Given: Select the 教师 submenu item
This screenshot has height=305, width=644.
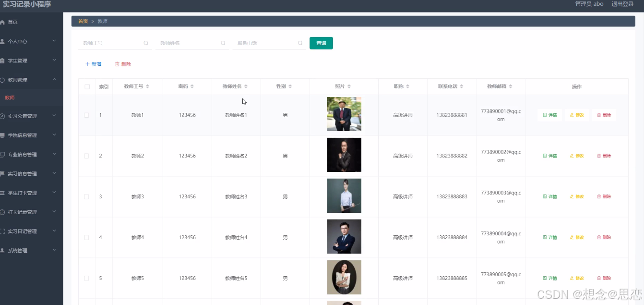Looking at the screenshot, I should (31, 98).
